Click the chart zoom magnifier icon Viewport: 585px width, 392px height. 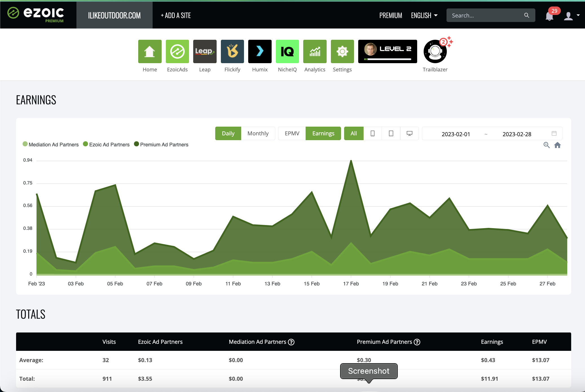coord(547,145)
